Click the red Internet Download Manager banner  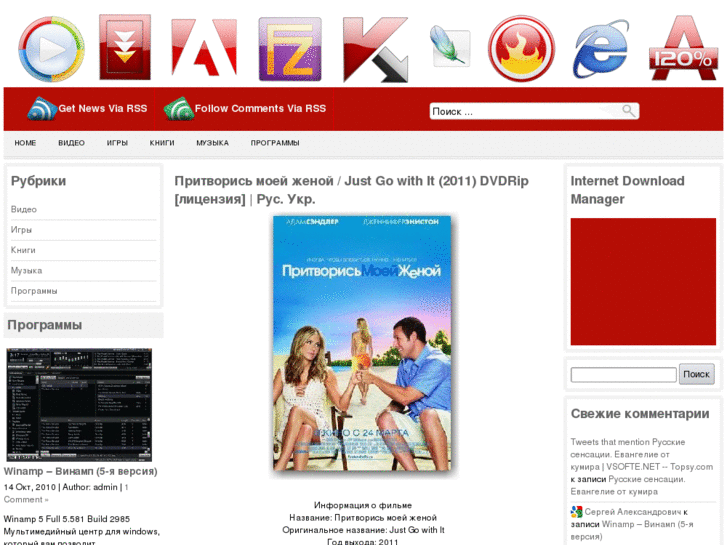tap(643, 282)
